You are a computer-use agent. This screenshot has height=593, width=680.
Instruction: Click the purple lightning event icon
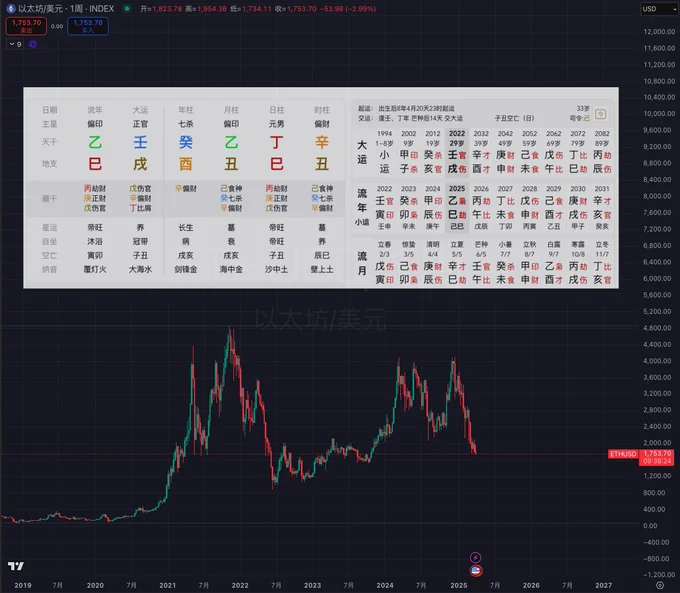pos(475,557)
